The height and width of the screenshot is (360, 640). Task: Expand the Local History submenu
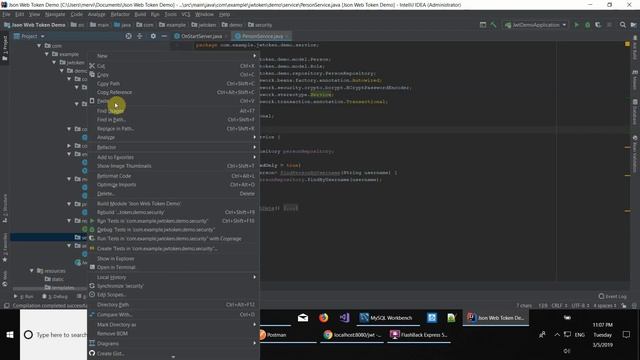[x=173, y=277]
